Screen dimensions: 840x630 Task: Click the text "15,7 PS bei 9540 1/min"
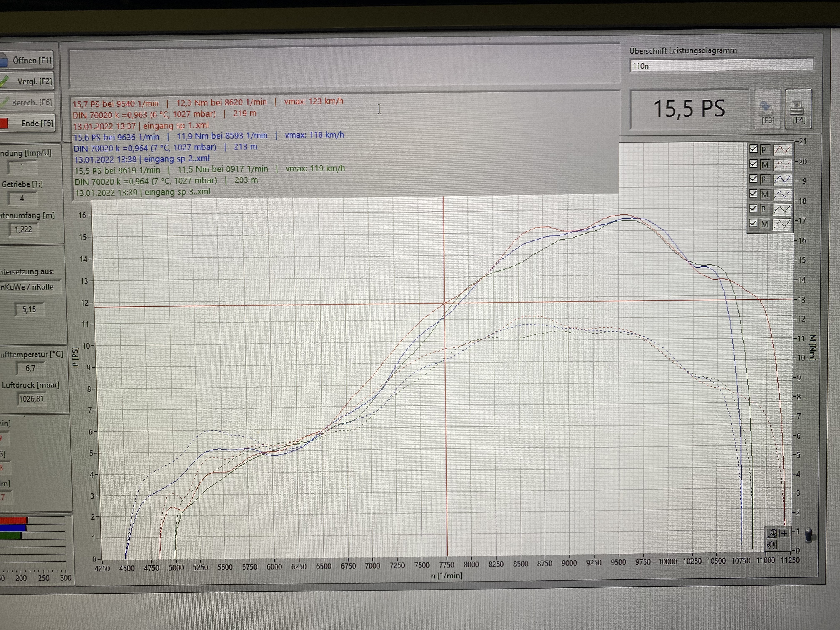click(x=115, y=104)
